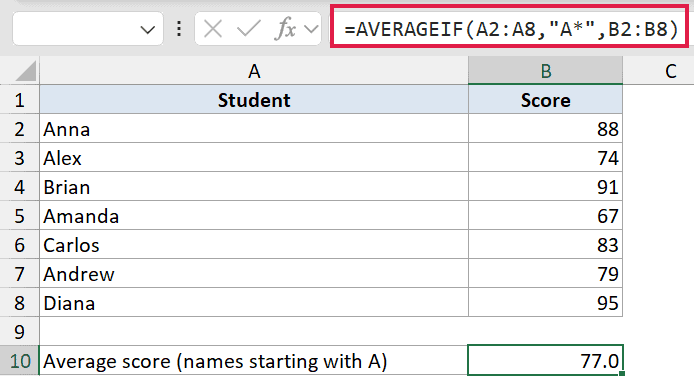Select the score cell 83
Screen dimensions: 694x376
point(545,245)
